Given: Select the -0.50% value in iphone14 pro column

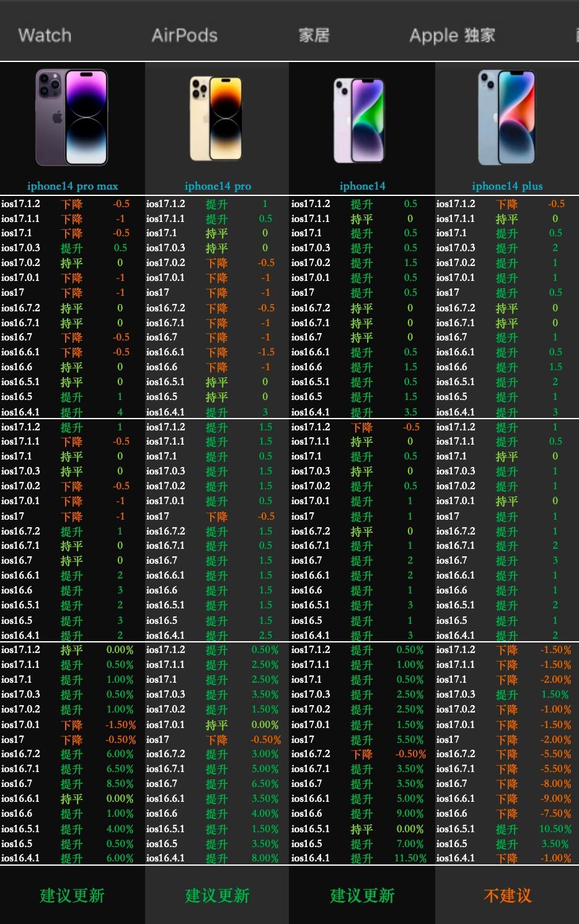Looking at the screenshot, I should (265, 740).
